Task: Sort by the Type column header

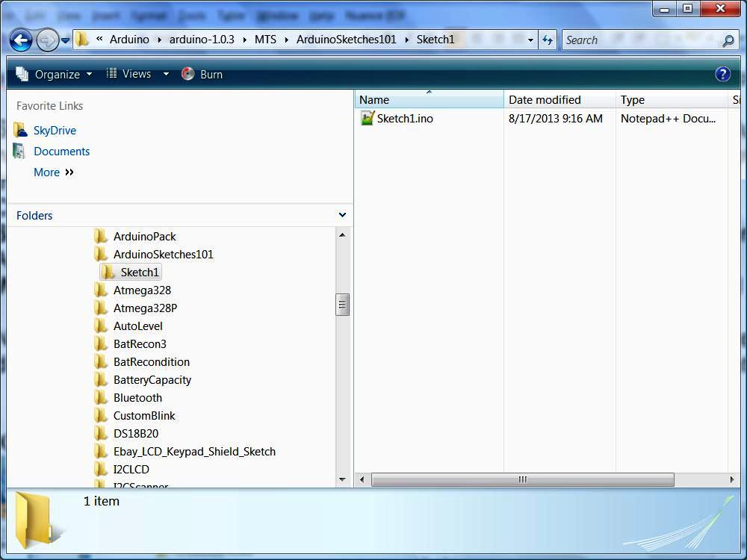Action: click(672, 99)
